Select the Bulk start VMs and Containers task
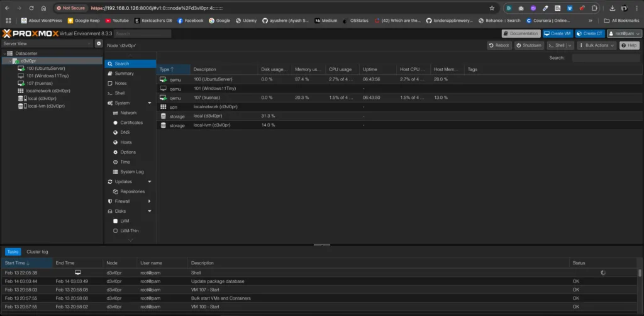The width and height of the screenshot is (644, 316). [319, 298]
